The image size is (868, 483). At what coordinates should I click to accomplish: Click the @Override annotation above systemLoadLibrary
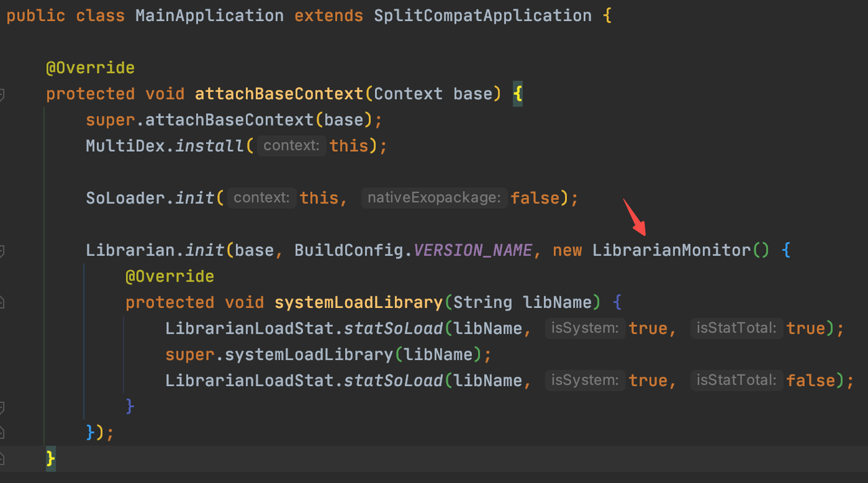coord(170,277)
